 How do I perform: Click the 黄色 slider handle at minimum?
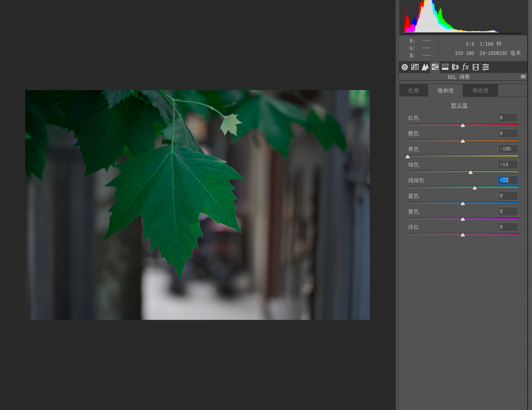(408, 156)
